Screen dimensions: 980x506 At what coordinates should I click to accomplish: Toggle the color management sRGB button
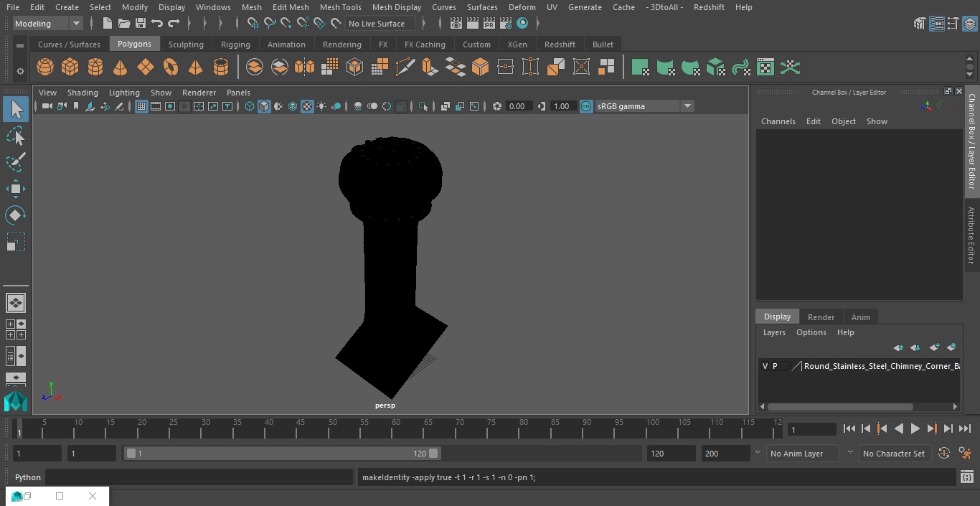point(586,106)
